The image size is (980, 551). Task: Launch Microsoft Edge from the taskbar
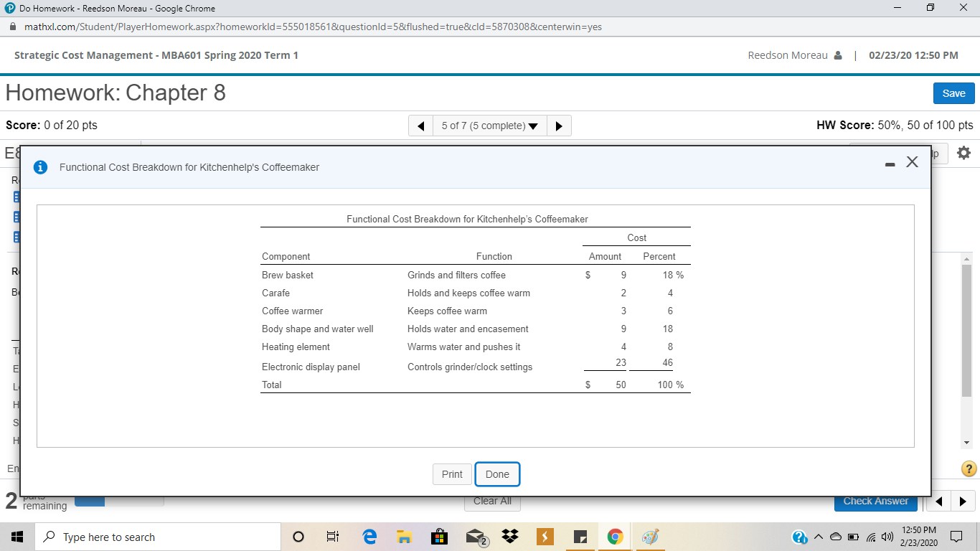tap(369, 536)
